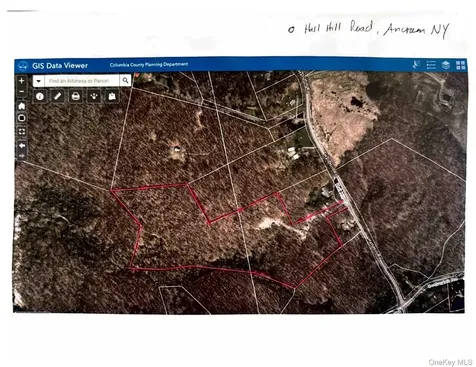This screenshot has width=476, height=367.
Task: Open the first header widget icon
Action: 416,65
